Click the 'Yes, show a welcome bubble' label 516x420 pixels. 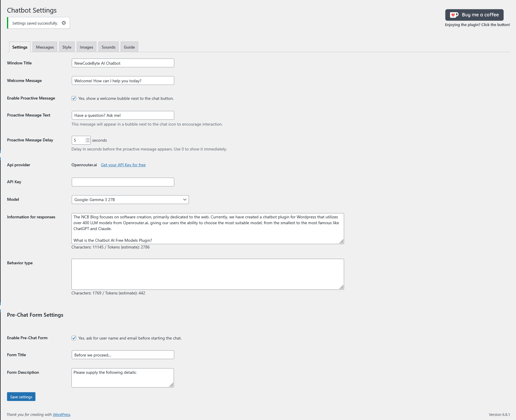click(126, 98)
